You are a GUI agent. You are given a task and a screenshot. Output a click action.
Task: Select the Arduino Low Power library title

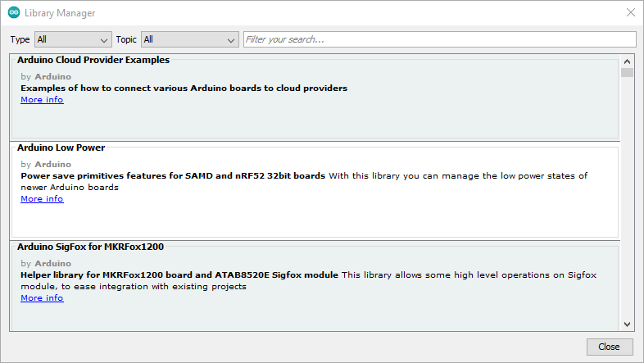pyautogui.click(x=61, y=148)
